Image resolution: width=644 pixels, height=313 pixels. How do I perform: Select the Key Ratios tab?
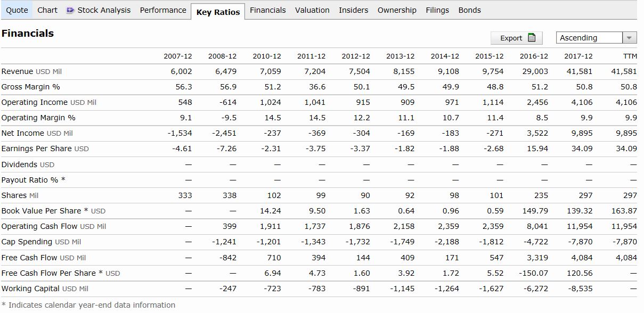(x=218, y=12)
